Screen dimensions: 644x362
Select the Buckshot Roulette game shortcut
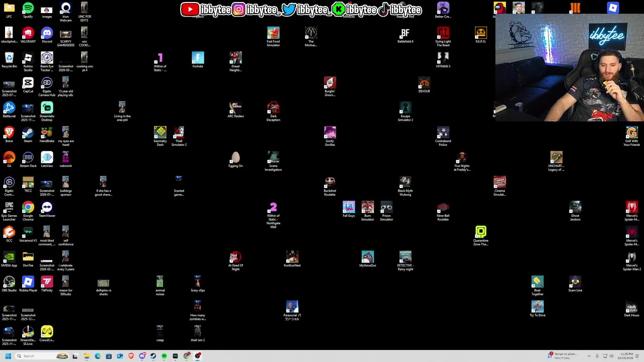pyautogui.click(x=330, y=187)
